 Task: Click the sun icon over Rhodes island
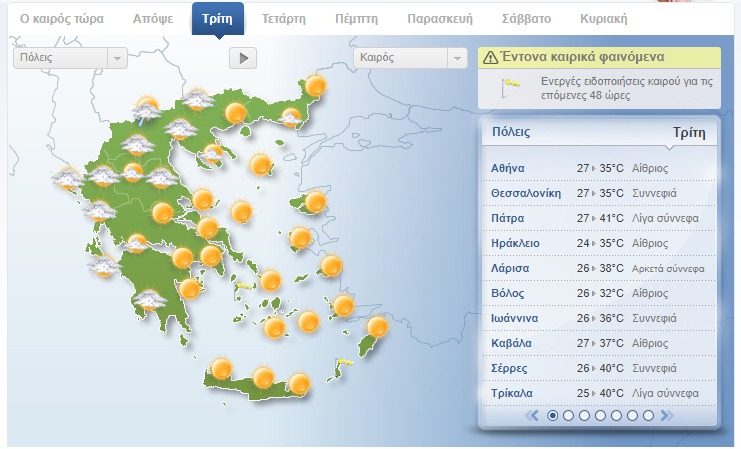coord(377,327)
